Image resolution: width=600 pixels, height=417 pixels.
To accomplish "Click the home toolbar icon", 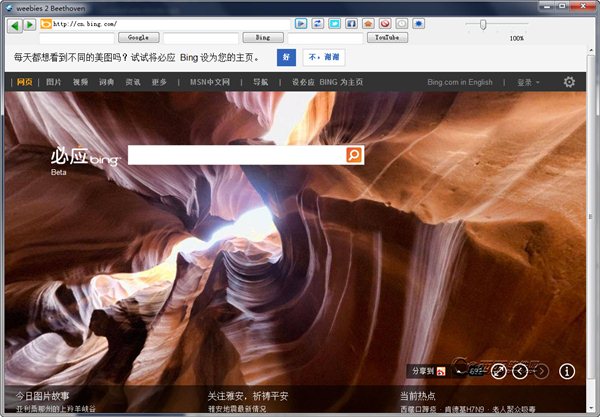I will pyautogui.click(x=368, y=24).
